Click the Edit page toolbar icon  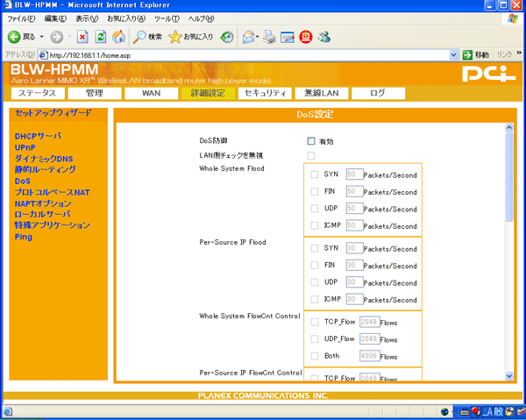[x=288, y=37]
